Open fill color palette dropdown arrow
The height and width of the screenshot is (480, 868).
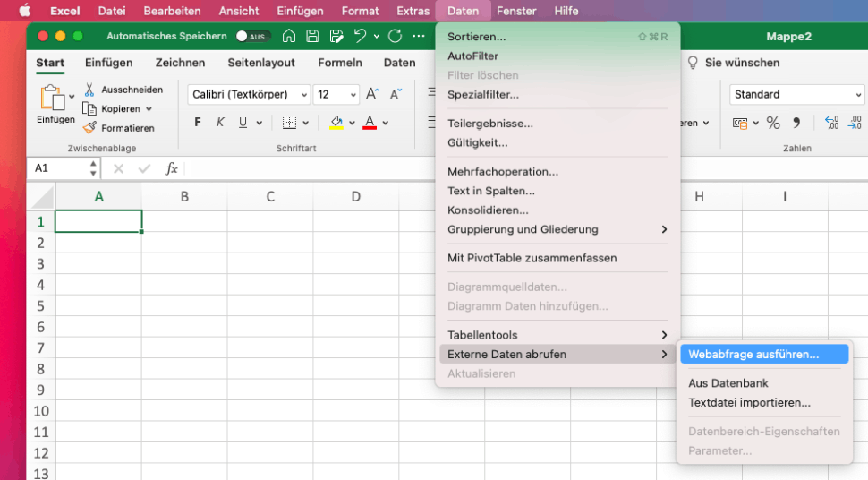[352, 123]
